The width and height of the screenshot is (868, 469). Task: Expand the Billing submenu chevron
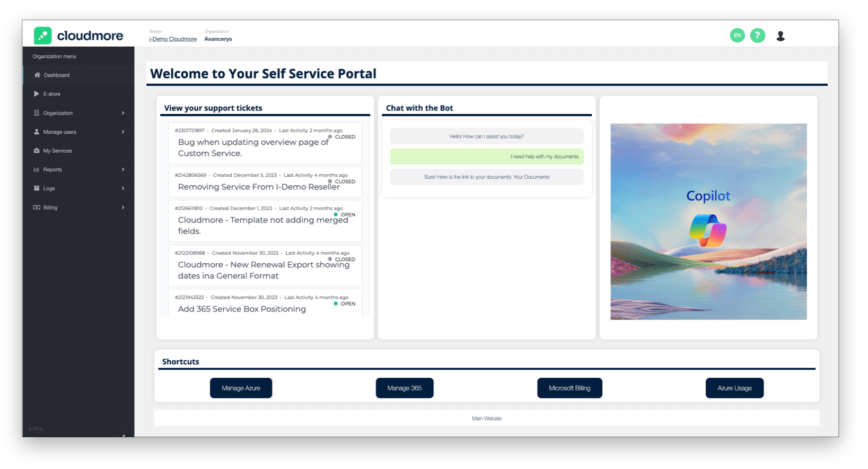123,207
